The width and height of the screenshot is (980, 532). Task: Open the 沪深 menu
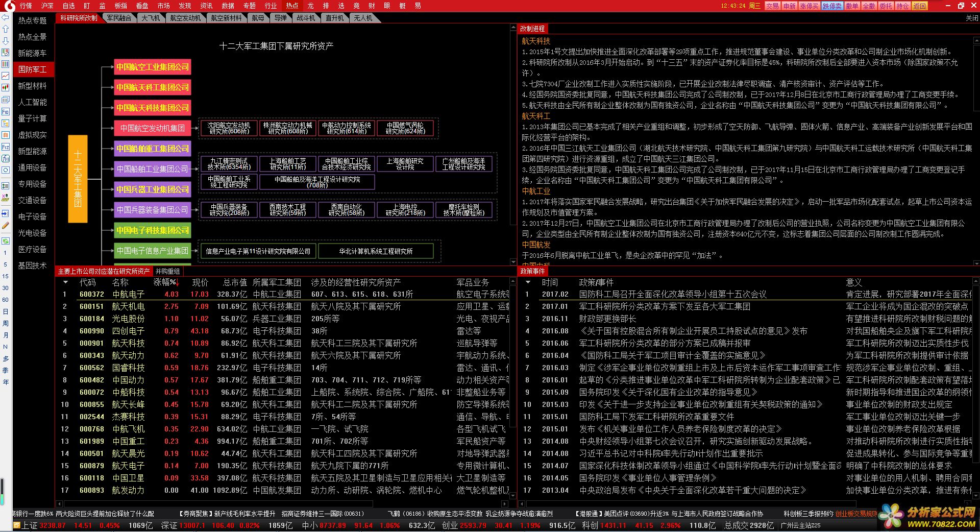(47, 6)
